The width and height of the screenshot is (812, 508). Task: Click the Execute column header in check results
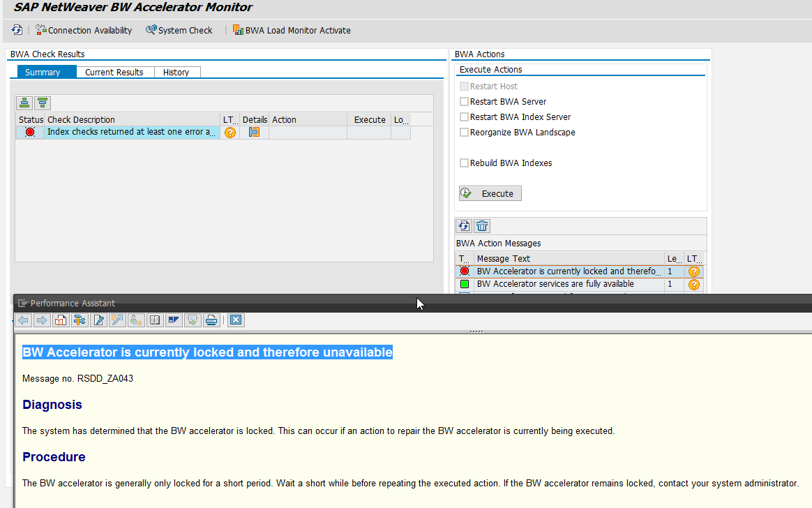(370, 119)
